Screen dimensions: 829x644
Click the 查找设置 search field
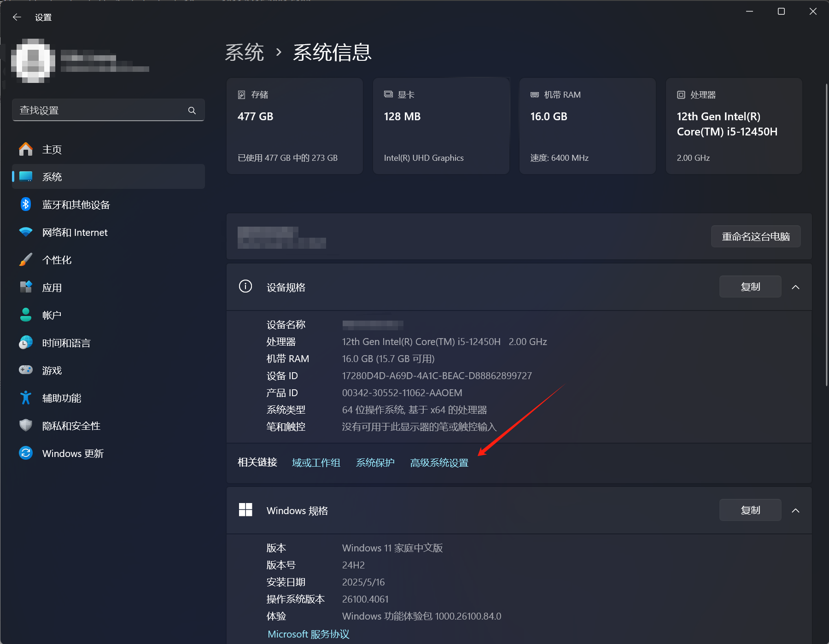(109, 110)
